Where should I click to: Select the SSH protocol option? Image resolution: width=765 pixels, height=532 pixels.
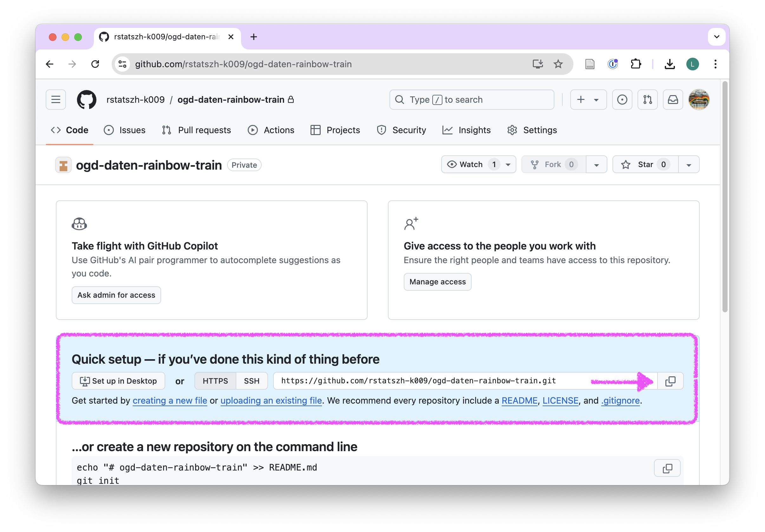click(x=252, y=381)
